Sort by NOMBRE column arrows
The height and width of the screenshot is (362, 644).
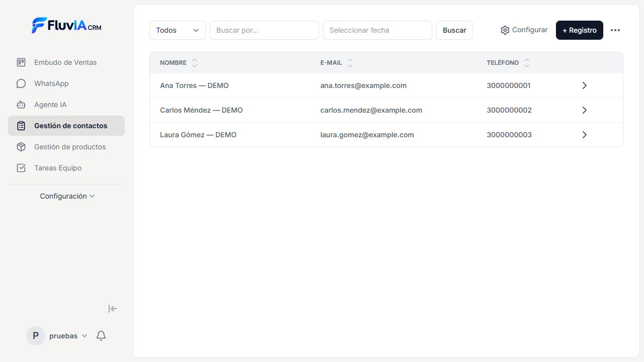pyautogui.click(x=195, y=63)
